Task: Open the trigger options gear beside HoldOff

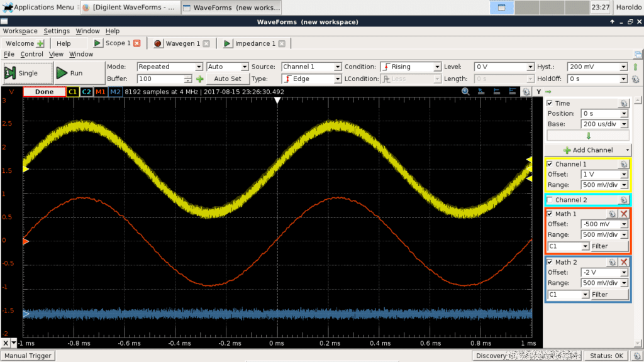Action: (636, 79)
